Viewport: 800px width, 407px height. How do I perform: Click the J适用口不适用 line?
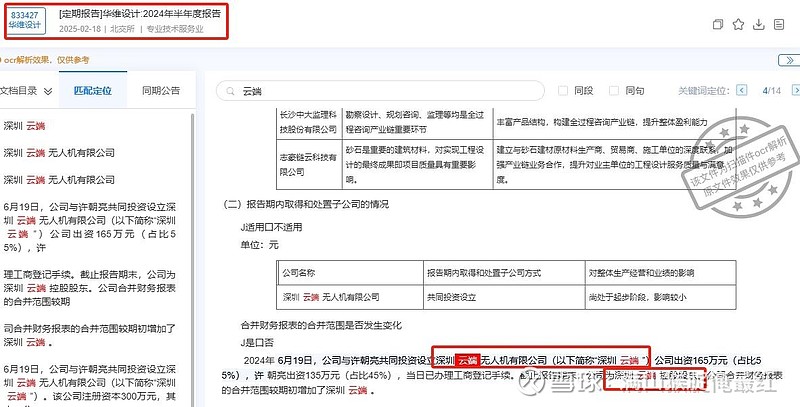[271, 227]
